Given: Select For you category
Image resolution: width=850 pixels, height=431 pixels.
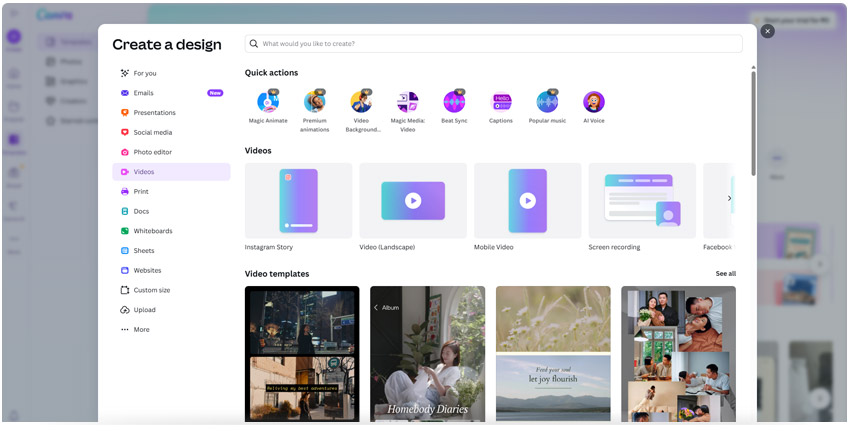Looking at the screenshot, I should tap(171, 73).
